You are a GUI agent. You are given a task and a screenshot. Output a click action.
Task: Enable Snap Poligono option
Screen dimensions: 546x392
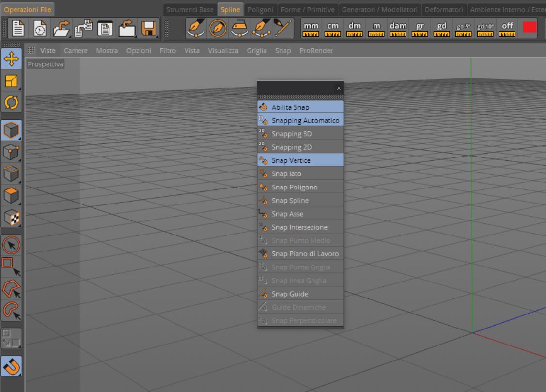coord(300,187)
